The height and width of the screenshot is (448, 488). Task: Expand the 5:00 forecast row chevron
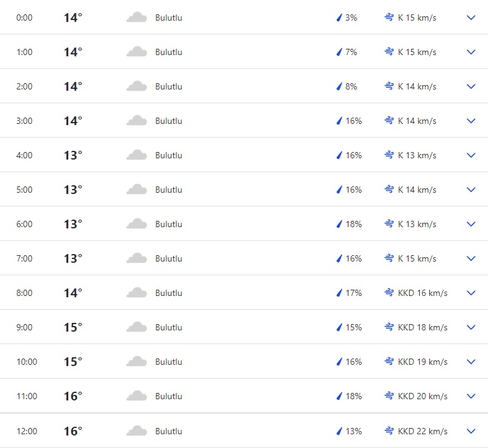(471, 190)
